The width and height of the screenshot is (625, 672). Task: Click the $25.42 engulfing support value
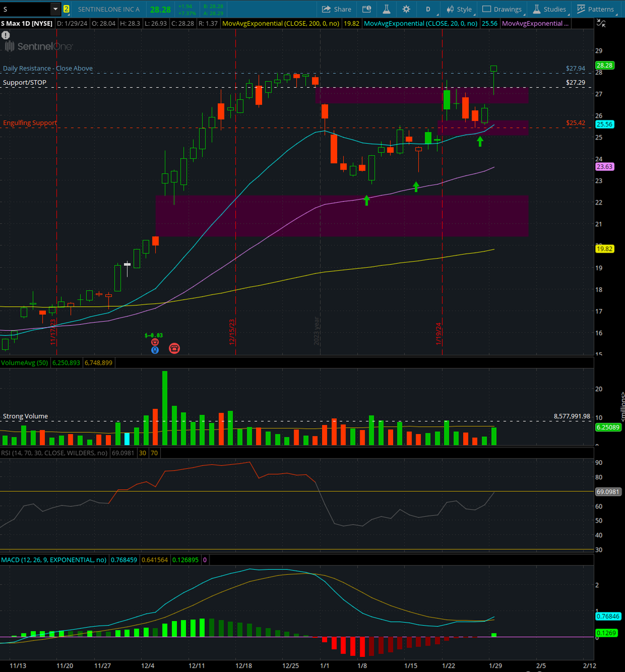pyautogui.click(x=575, y=123)
